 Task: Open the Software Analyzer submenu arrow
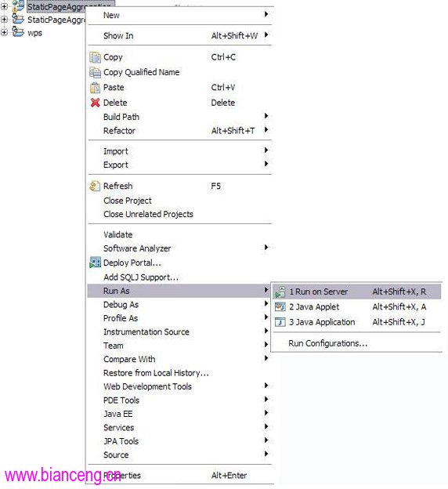coord(266,248)
